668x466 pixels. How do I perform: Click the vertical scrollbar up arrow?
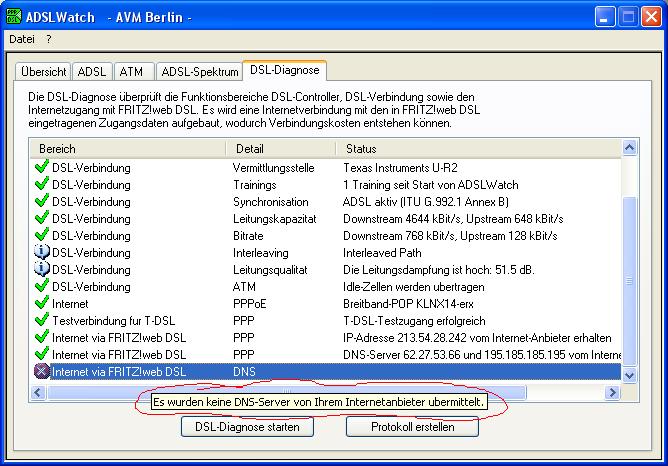pyautogui.click(x=630, y=148)
